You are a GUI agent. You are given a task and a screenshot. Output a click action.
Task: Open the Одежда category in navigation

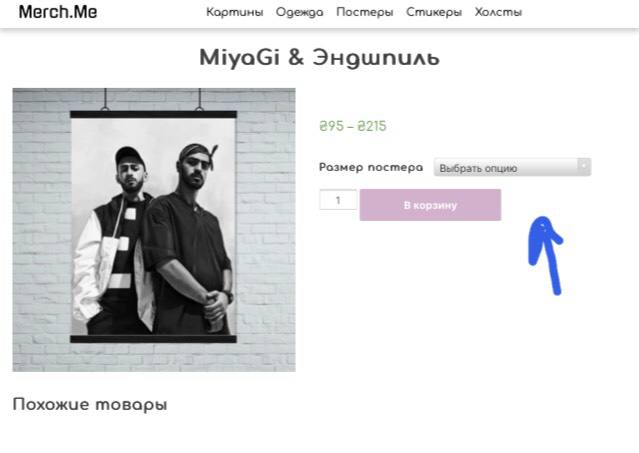[300, 12]
